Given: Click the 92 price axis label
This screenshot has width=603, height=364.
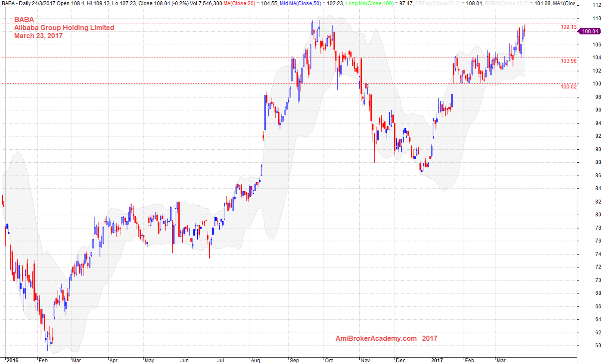Looking at the screenshot, I should 598,136.
